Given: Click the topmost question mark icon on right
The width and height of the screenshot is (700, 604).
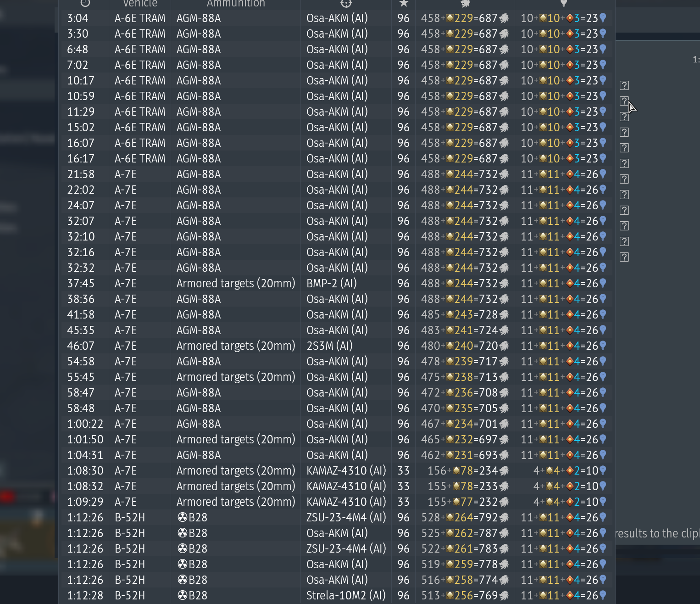Looking at the screenshot, I should tap(624, 85).
